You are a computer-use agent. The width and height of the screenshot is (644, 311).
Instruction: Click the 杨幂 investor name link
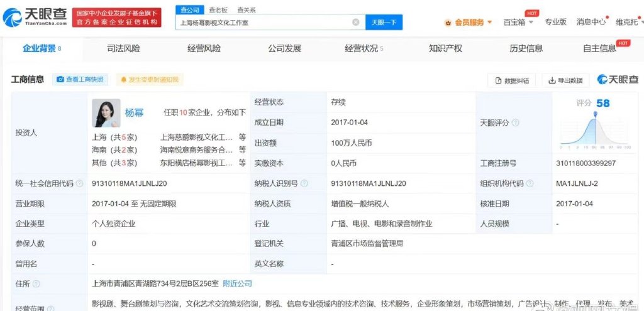point(135,113)
